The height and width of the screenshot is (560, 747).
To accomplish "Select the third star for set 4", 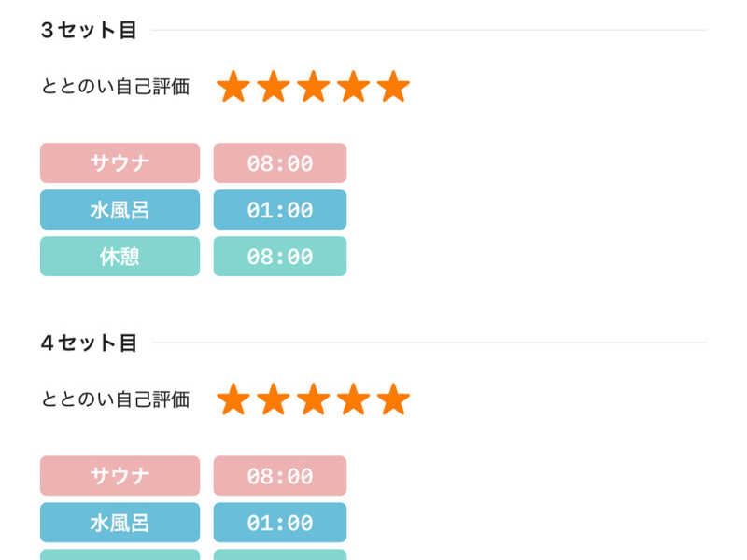I will click(x=314, y=399).
